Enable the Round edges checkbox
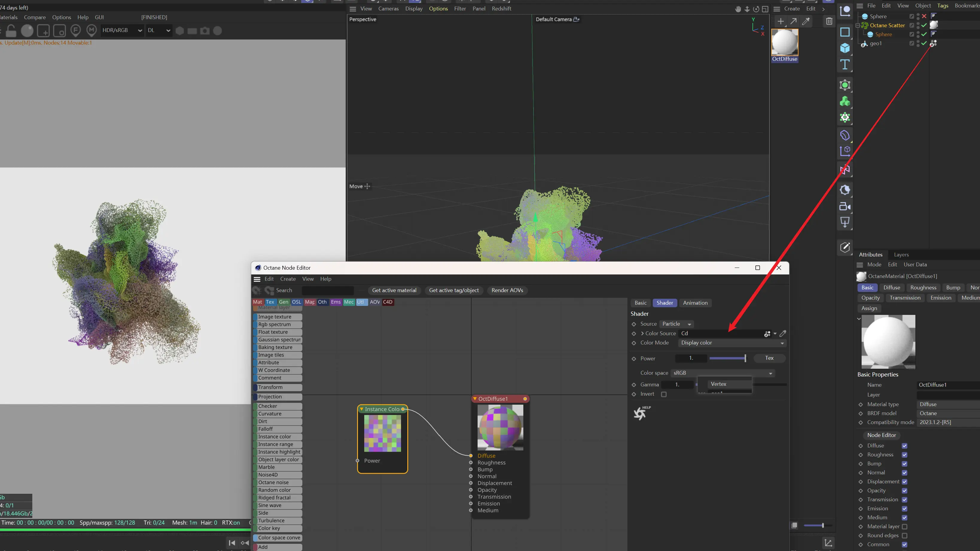Viewport: 980px width, 551px height. [x=905, y=536]
